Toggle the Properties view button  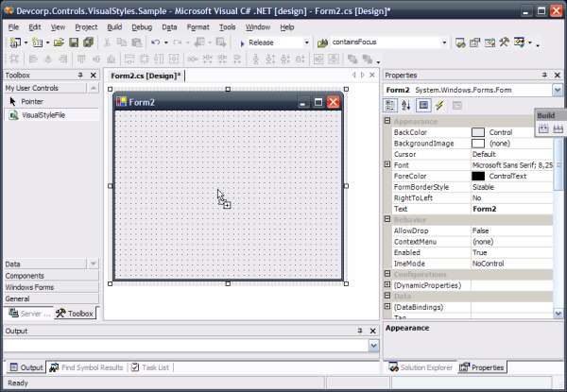pos(423,106)
